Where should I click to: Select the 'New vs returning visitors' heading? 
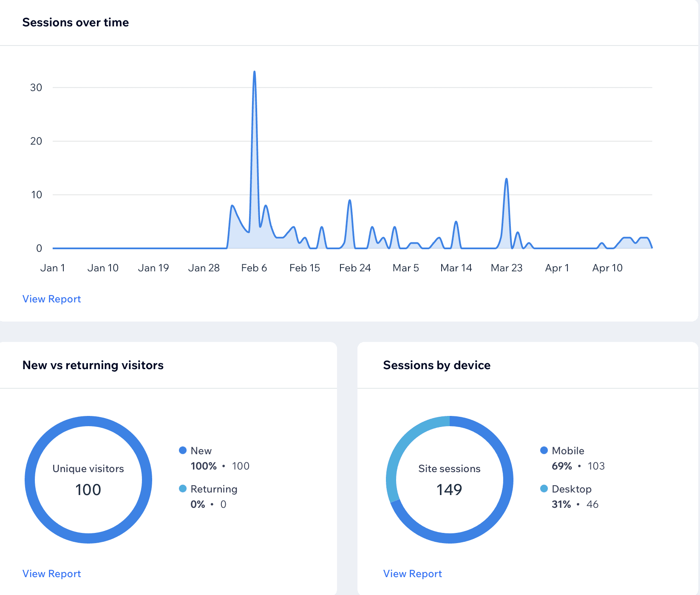click(x=93, y=365)
